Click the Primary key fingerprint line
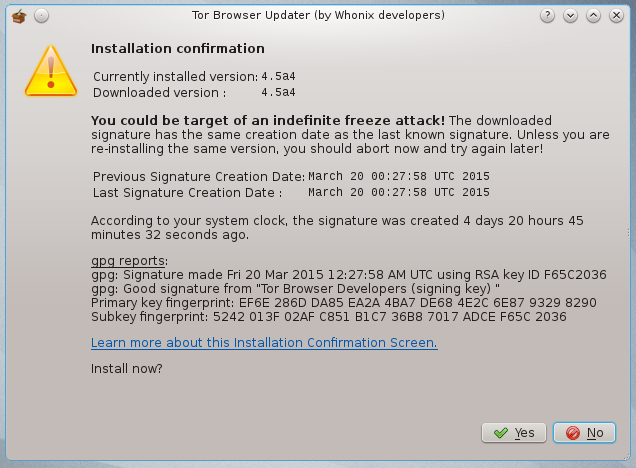636x468 pixels. tap(343, 302)
